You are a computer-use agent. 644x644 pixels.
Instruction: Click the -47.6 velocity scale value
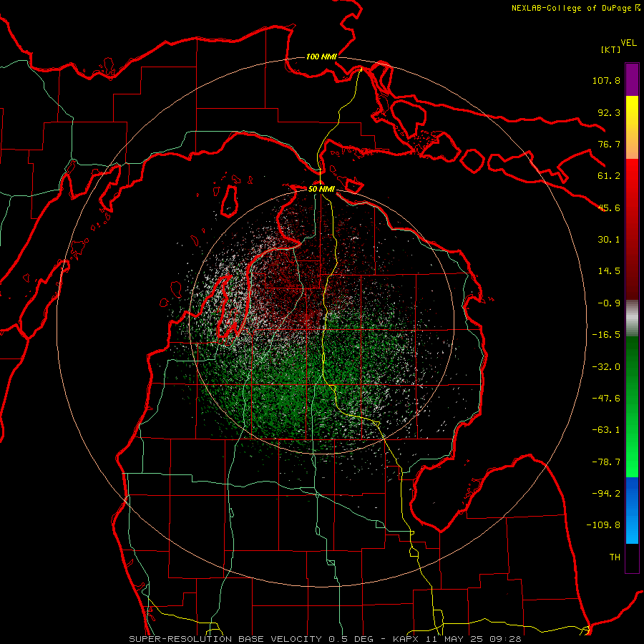tap(606, 399)
